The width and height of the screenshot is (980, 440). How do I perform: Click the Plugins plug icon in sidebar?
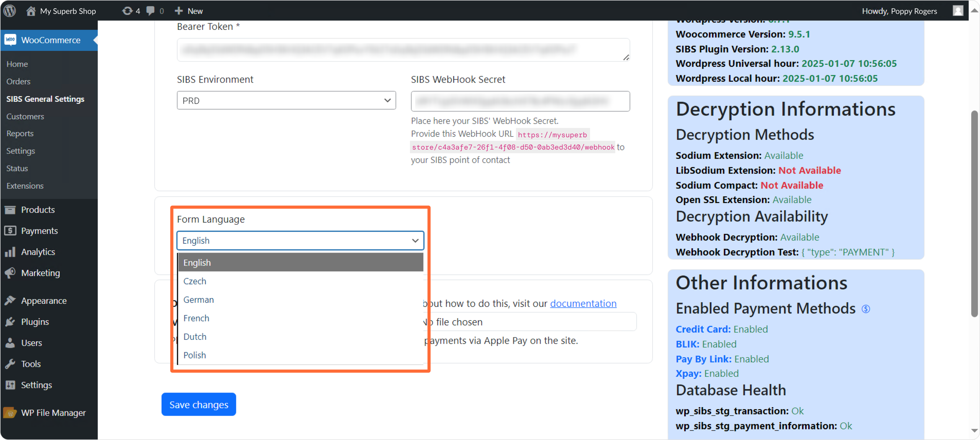coord(10,322)
